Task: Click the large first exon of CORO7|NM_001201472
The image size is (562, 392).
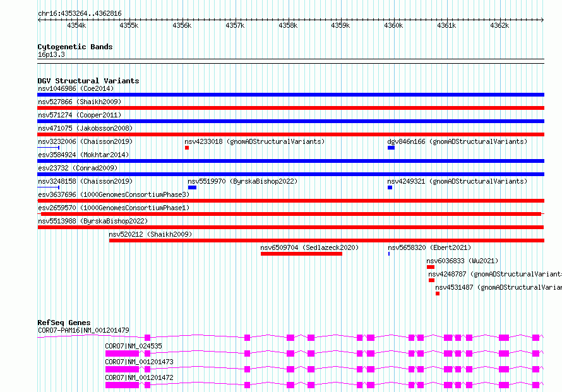Action: coord(123,385)
